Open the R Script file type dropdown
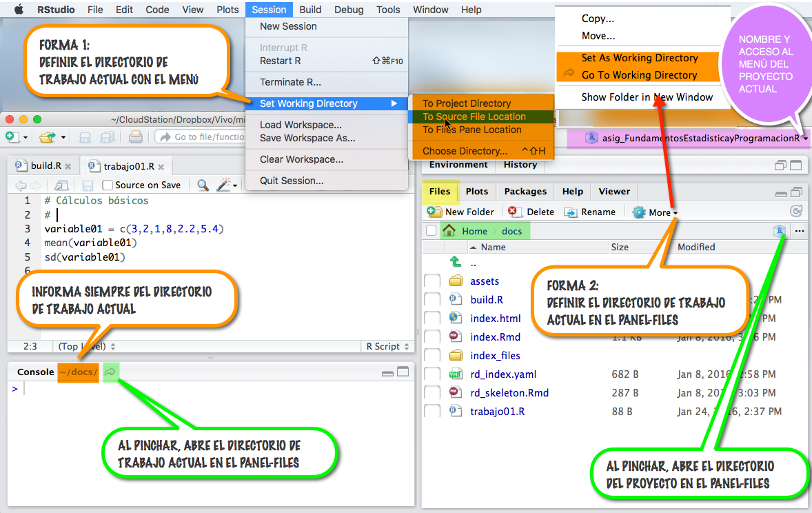 [388, 346]
